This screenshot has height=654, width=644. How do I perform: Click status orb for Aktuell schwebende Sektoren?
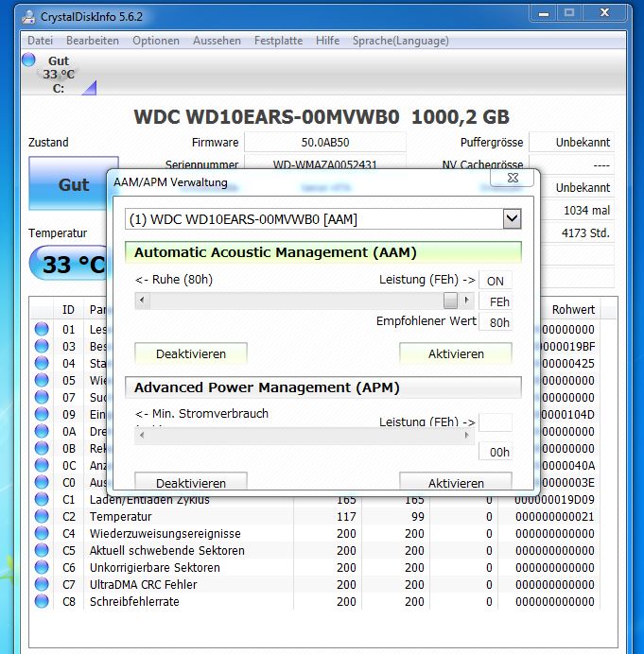42,550
